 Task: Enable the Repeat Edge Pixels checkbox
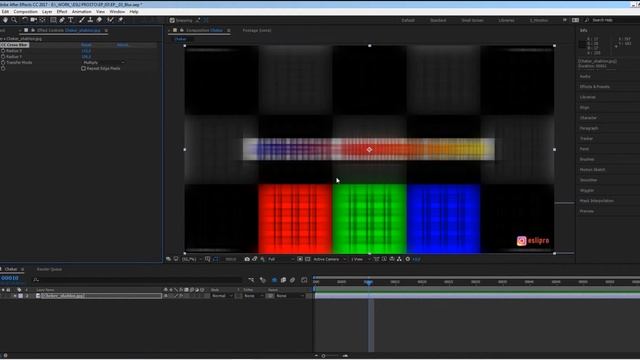point(84,69)
